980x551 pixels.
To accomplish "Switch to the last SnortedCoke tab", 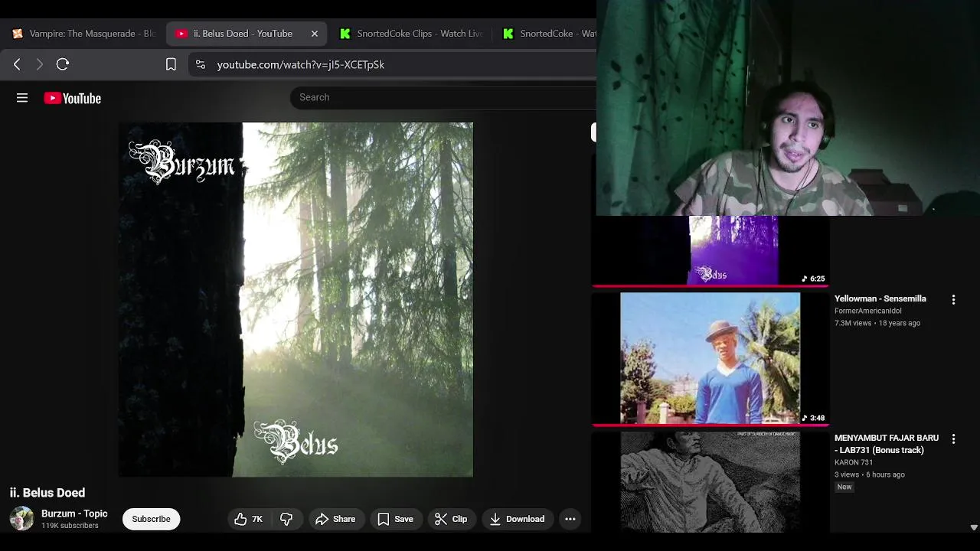I will click(x=547, y=34).
